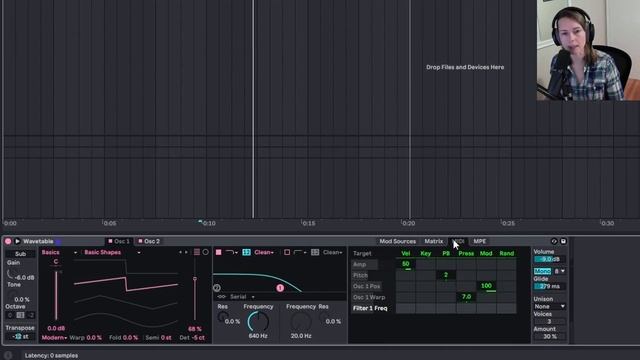Click the wavetable position vertical slider
640x360 pixels.
click(x=195, y=298)
